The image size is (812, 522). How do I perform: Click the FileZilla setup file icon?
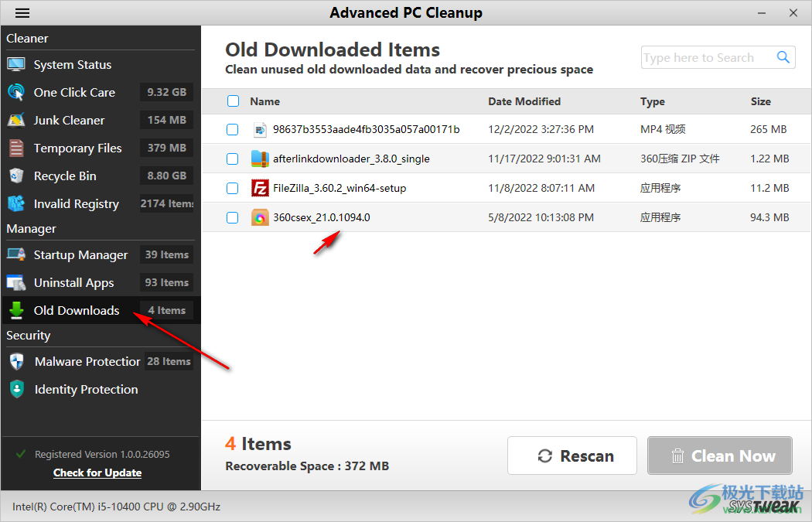click(259, 188)
